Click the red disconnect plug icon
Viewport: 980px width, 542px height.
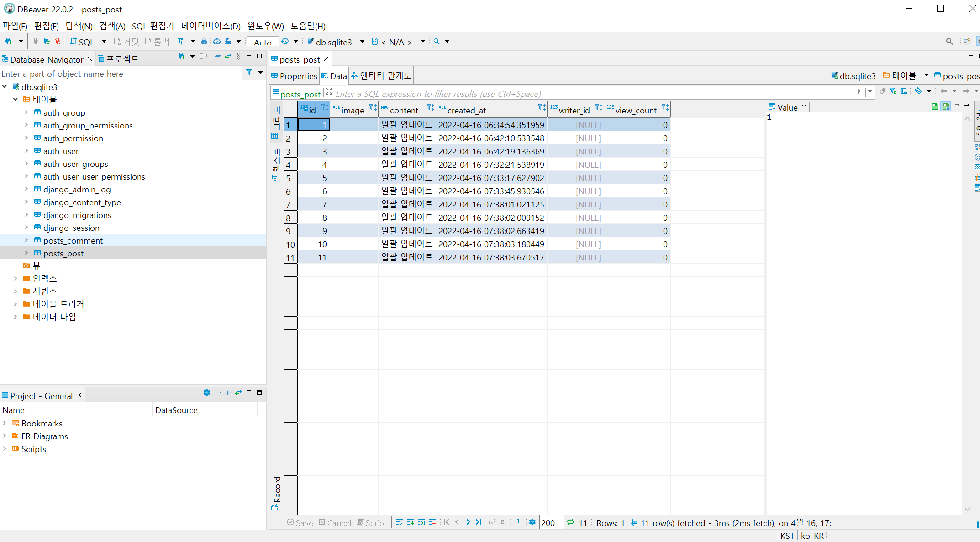pos(58,41)
